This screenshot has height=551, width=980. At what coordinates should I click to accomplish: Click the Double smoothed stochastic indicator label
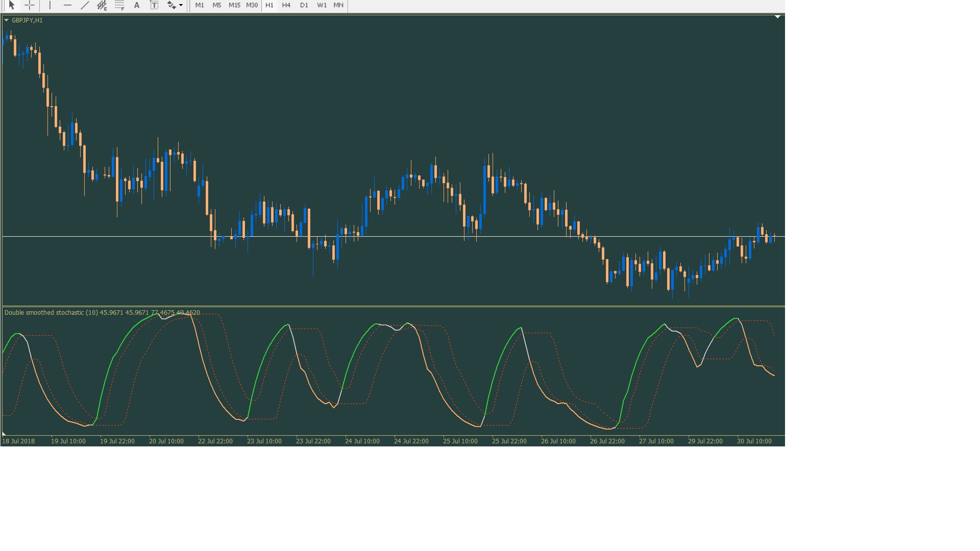[x=51, y=313]
